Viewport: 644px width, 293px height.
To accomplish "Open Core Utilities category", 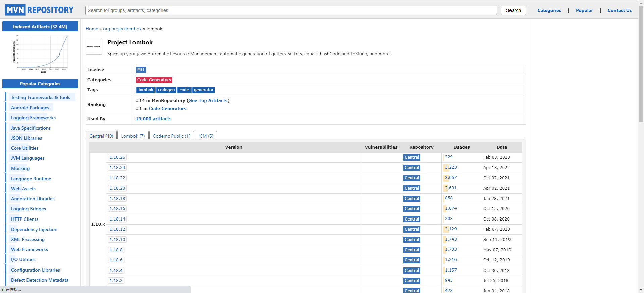I will tap(24, 148).
